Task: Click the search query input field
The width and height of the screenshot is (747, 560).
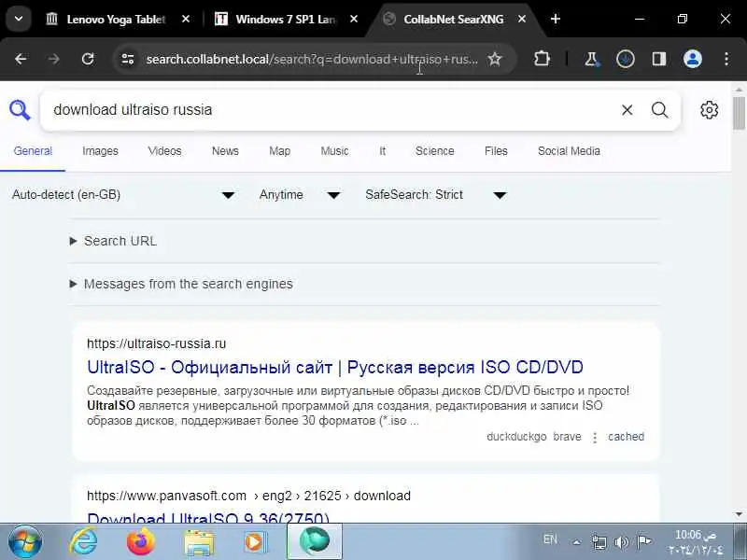Action: (x=329, y=110)
